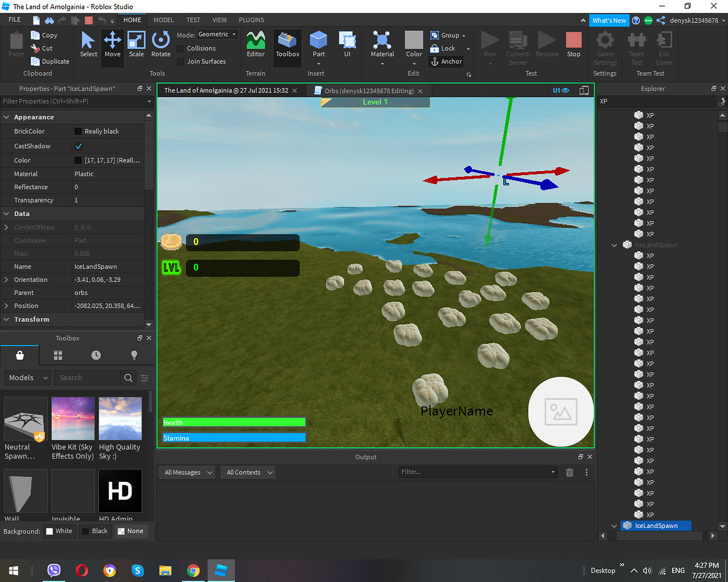Click the Windows Start button
This screenshot has height=582, width=728.
(x=13, y=571)
